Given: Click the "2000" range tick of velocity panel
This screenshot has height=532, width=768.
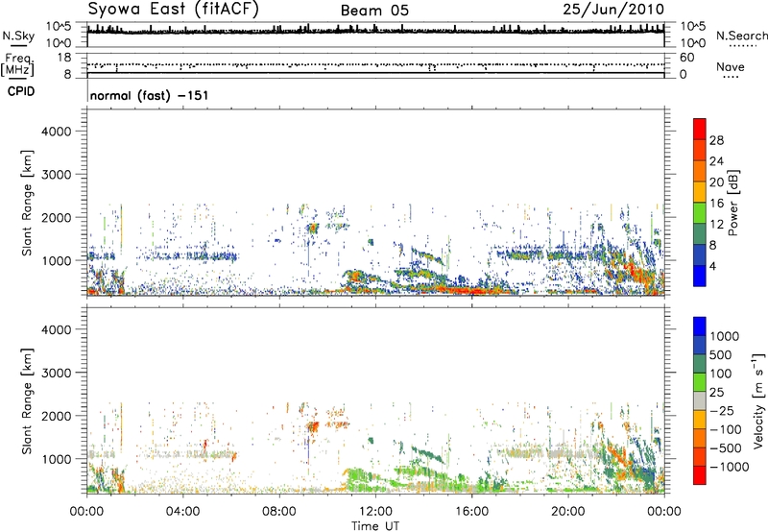Looking at the screenshot, I should click(x=57, y=416).
